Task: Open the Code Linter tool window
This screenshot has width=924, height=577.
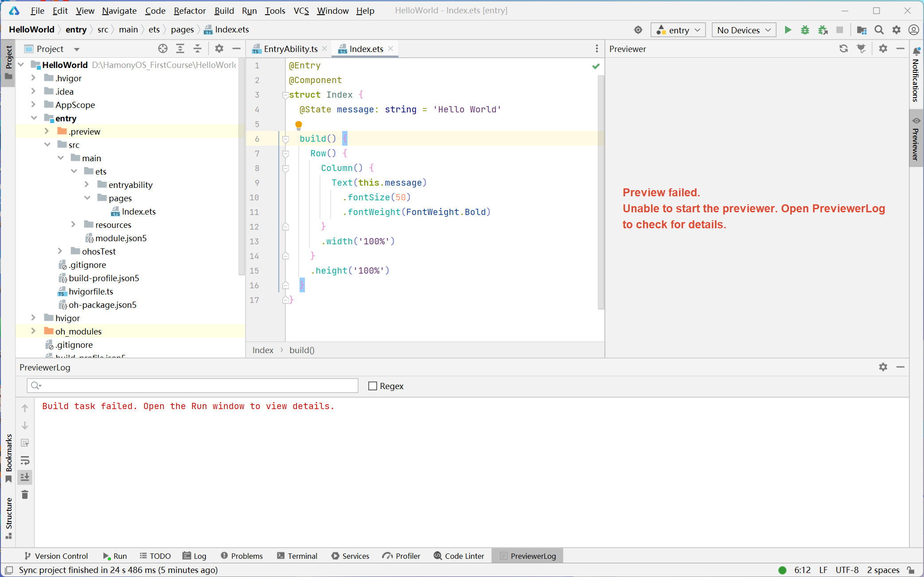Action: [459, 556]
